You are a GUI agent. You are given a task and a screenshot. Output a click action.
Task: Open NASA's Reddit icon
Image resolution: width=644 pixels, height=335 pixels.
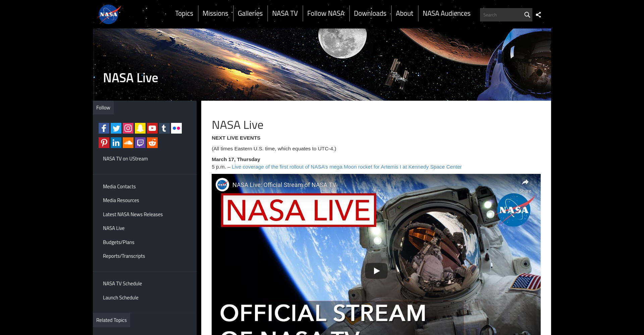[152, 143]
